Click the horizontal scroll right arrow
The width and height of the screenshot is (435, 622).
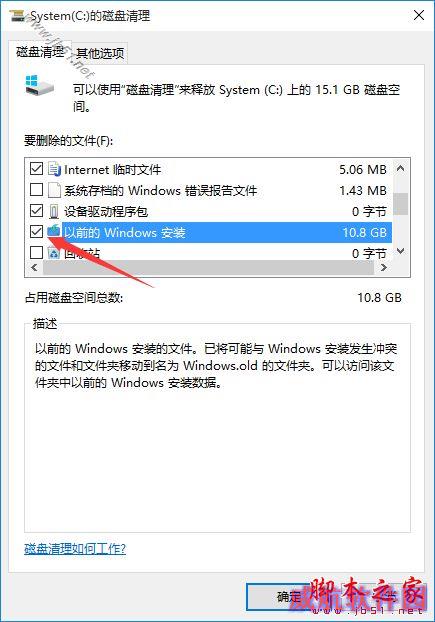click(x=383, y=268)
